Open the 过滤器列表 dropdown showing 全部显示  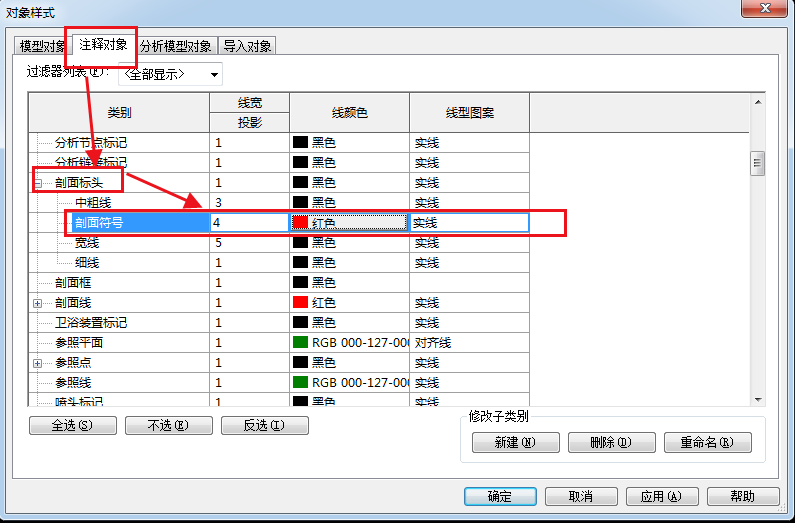(x=170, y=74)
